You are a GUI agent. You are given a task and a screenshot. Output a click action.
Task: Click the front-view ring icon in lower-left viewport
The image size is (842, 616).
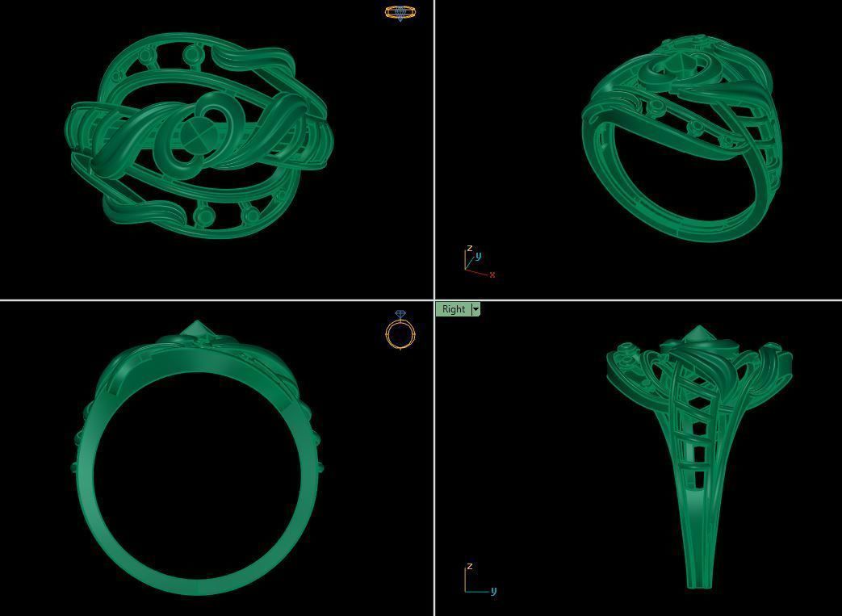click(400, 329)
